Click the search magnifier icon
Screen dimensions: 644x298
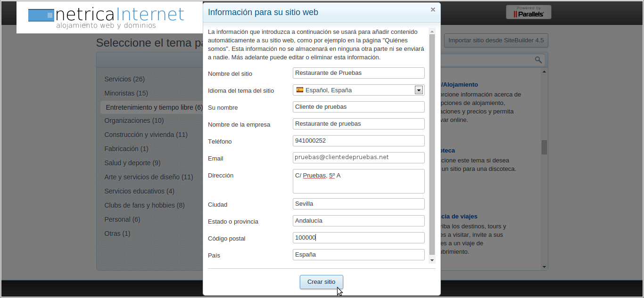point(538,60)
